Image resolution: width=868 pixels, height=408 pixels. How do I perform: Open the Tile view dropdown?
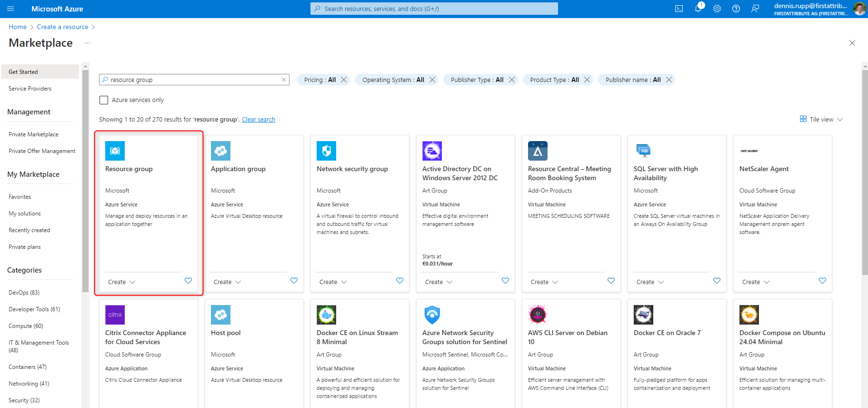tap(821, 119)
